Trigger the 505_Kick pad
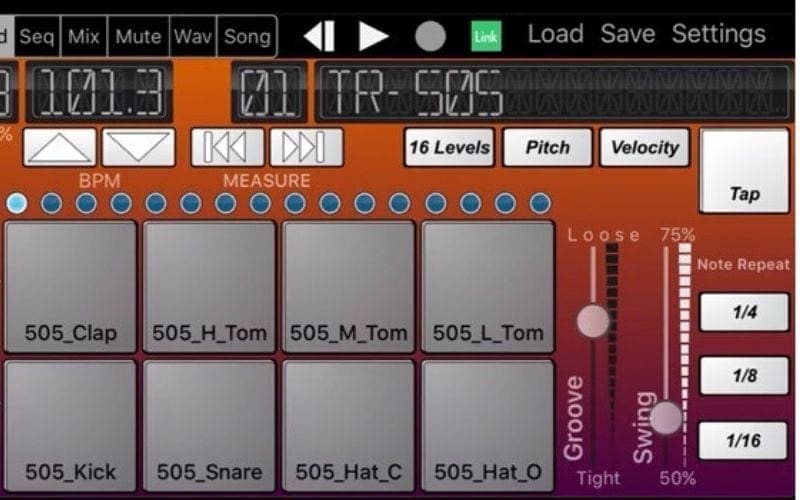The width and height of the screenshot is (800, 500). (x=70, y=426)
